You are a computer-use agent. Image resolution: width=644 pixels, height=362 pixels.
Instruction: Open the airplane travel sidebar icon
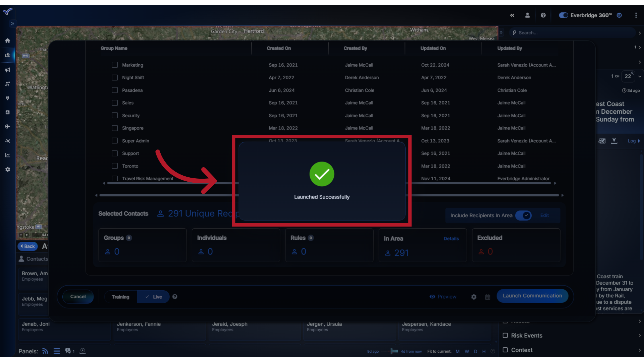7,126
